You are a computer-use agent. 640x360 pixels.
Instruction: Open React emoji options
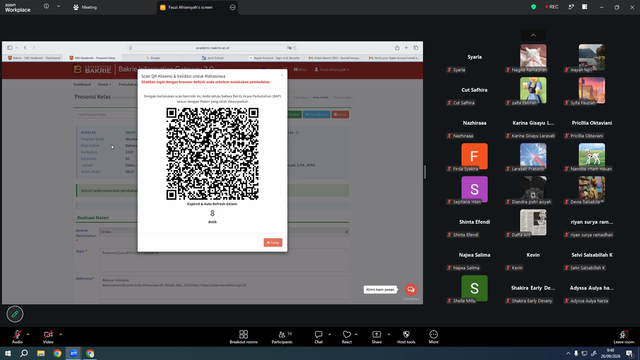(347, 337)
